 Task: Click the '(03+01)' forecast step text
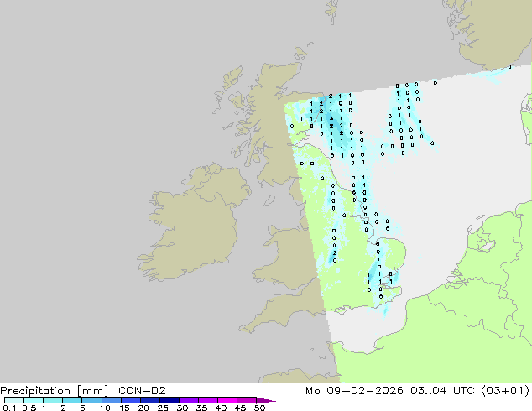click(505, 391)
